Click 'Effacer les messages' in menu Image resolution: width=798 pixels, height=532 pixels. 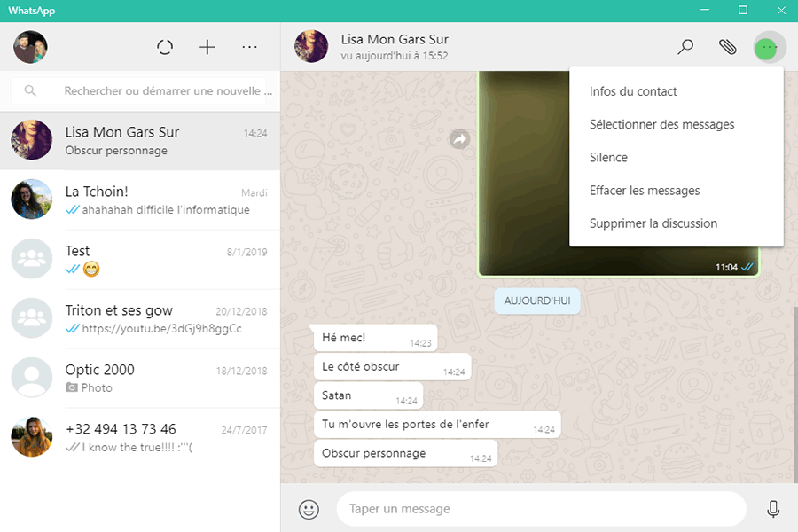(645, 191)
